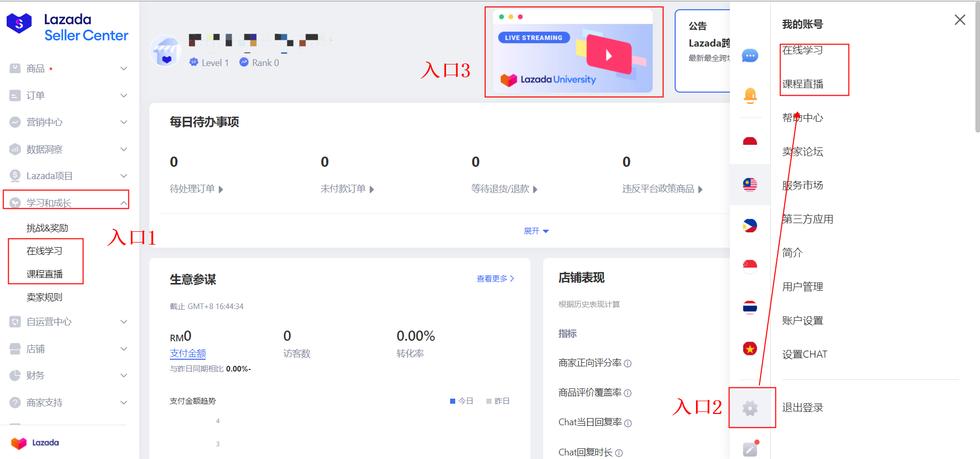Viewport: 980px width, 459px height.
Task: Click info icon beside 商品评价覆盖率
Action: coord(628,393)
